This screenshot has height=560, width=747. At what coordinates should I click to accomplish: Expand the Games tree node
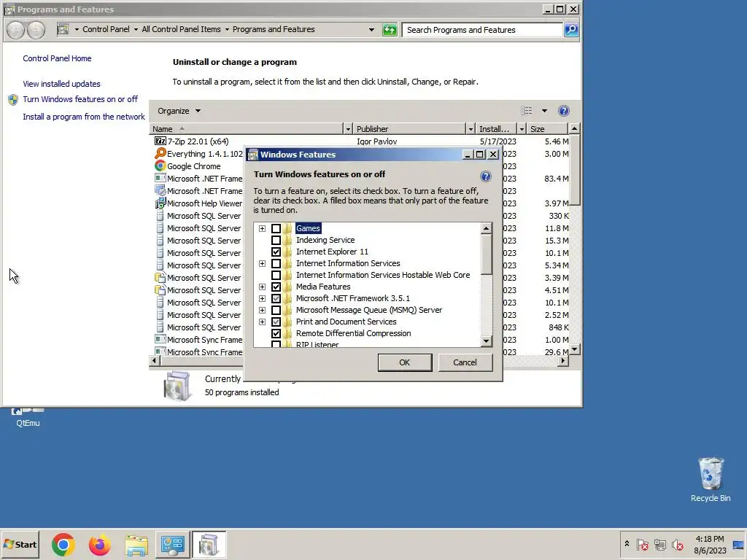coord(262,228)
